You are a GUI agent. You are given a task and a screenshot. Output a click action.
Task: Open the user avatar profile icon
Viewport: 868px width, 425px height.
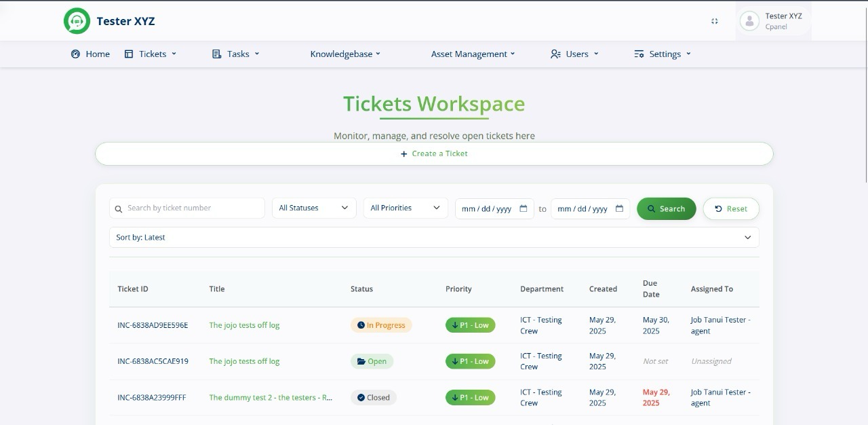[x=749, y=21]
